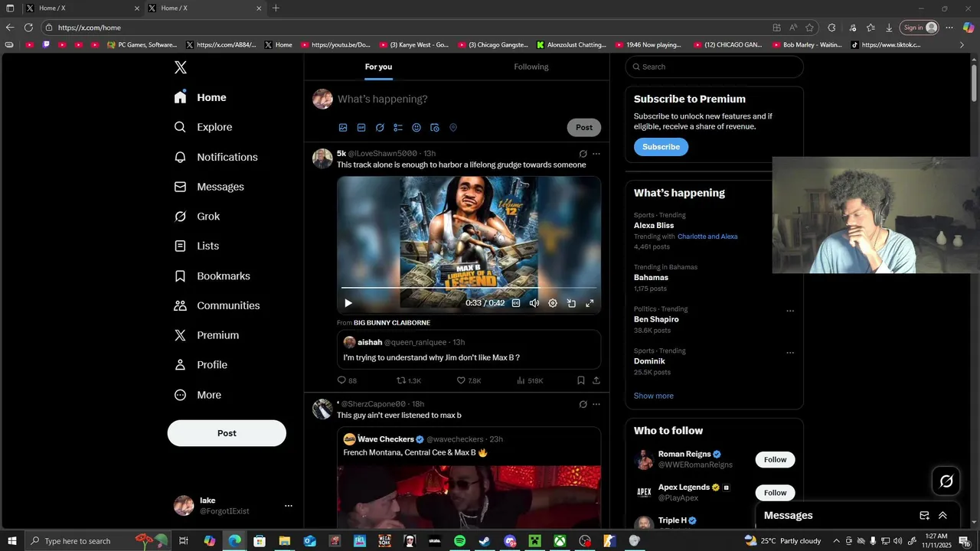Screen dimensions: 980x551
Task: Ask Grok about the SherzCapone00 post
Action: tap(583, 404)
